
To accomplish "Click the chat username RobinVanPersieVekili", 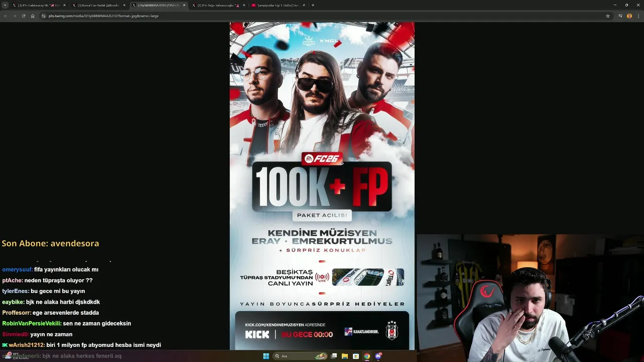I will pyautogui.click(x=31, y=323).
